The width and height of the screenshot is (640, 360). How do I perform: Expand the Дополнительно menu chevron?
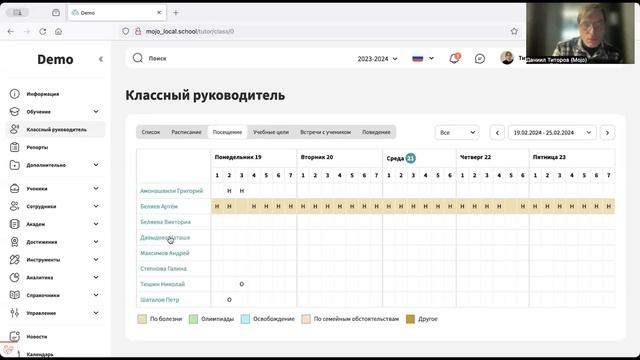tap(96, 165)
